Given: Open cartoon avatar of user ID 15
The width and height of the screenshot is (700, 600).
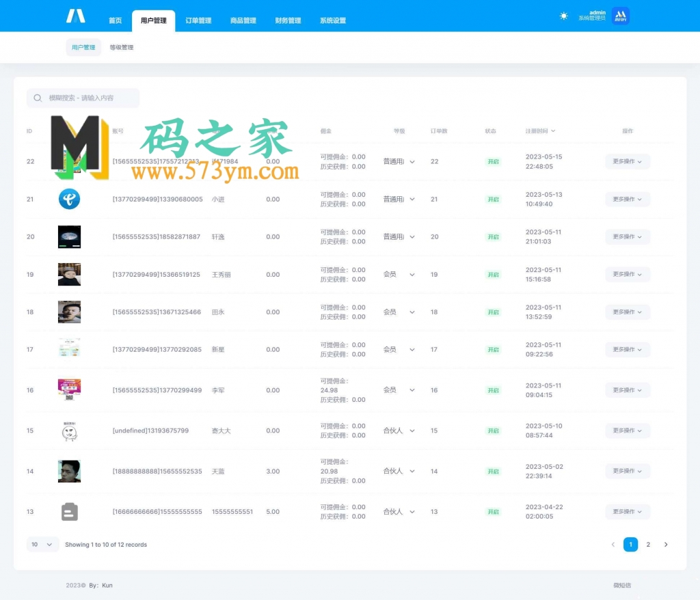Looking at the screenshot, I should (x=69, y=431).
